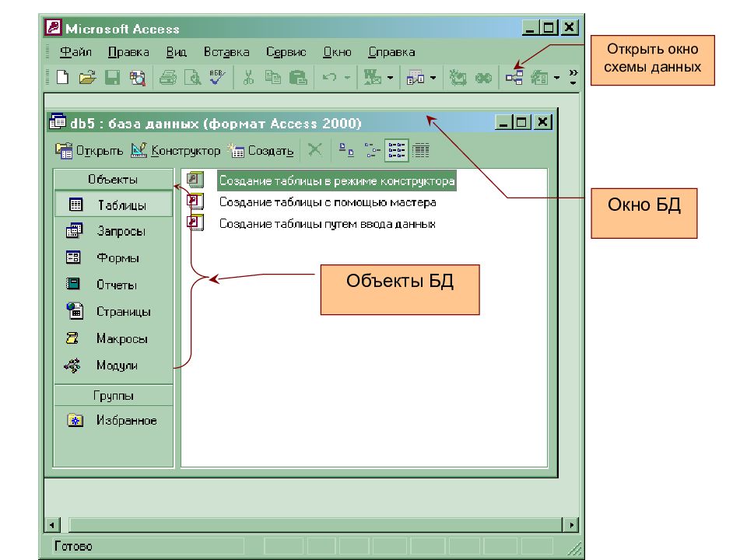Open the Вид menu
This screenshot has width=747, height=560.
(177, 52)
